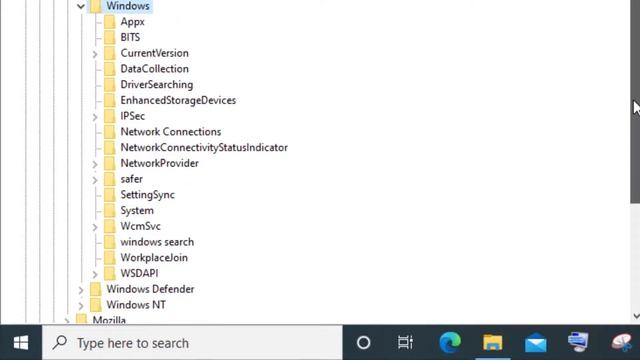Expand the IPSec key
Screen dimensions: 640x360
coord(95,117)
